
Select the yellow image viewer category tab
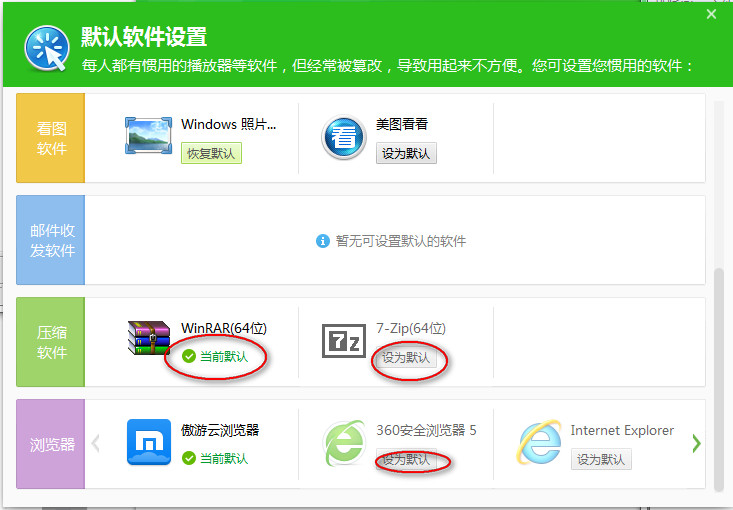51,138
